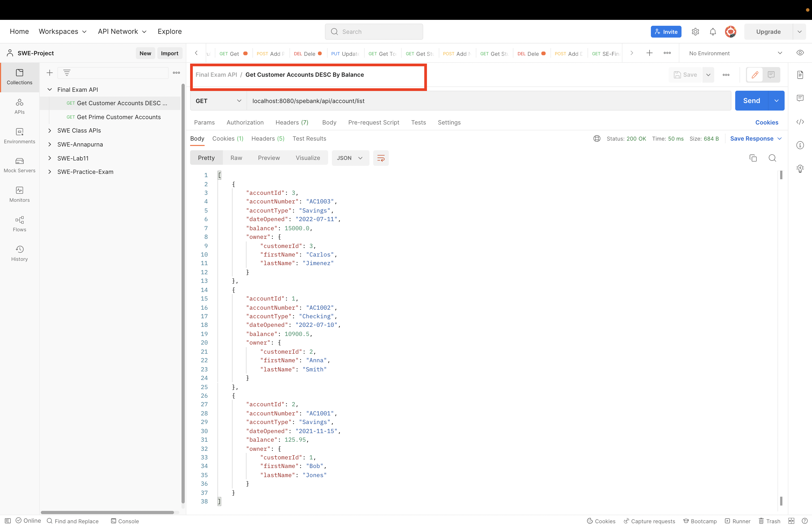Click the Send button
812x527 pixels.
coord(751,101)
